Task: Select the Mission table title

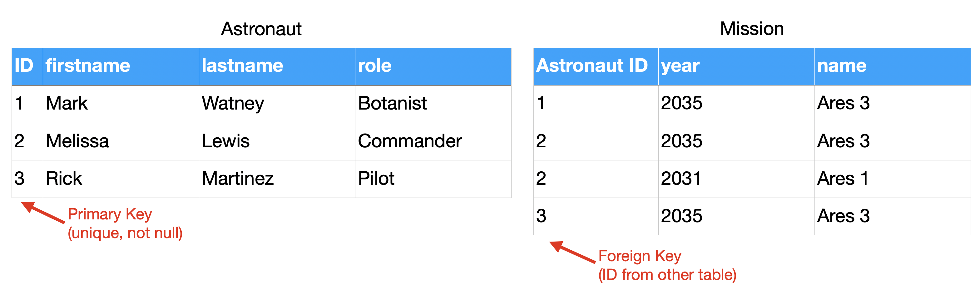Action: pos(752,29)
